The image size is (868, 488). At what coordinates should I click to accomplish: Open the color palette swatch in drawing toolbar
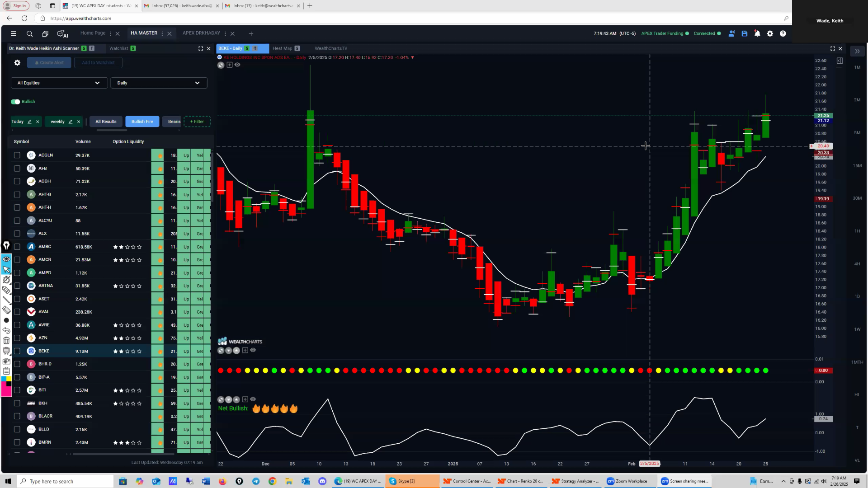click(6, 387)
